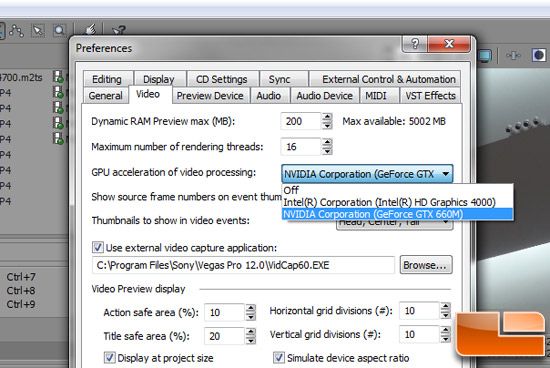
Task: Activate the zoom magnifier tool
Action: 60,31
